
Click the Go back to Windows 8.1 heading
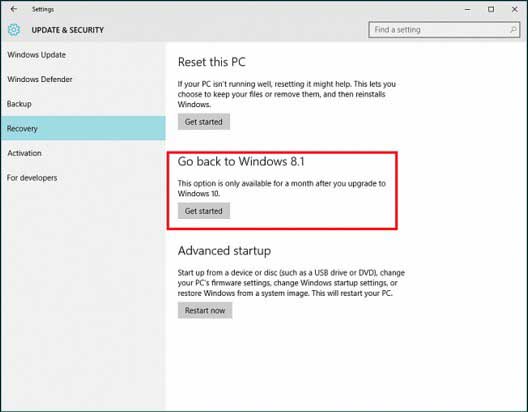point(241,161)
